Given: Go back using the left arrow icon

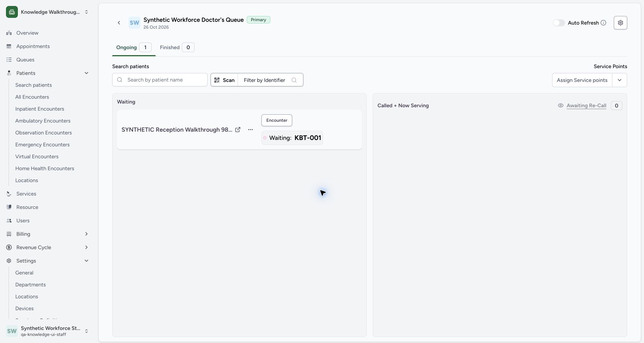Looking at the screenshot, I should (x=119, y=23).
